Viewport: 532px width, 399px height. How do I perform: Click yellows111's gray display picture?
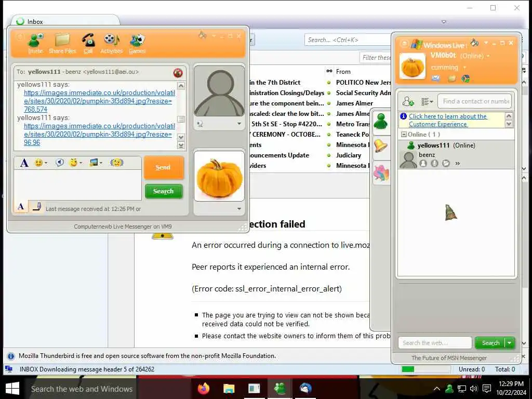click(x=219, y=91)
